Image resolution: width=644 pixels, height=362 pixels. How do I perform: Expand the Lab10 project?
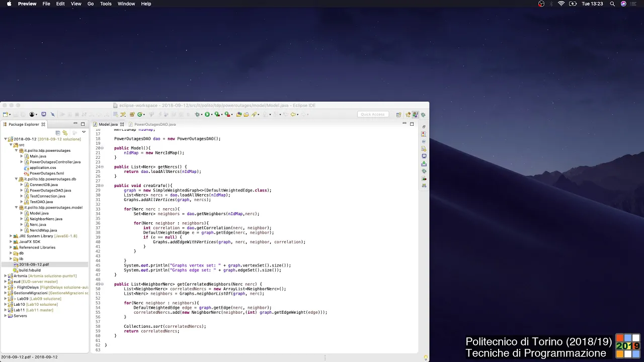pos(6,305)
